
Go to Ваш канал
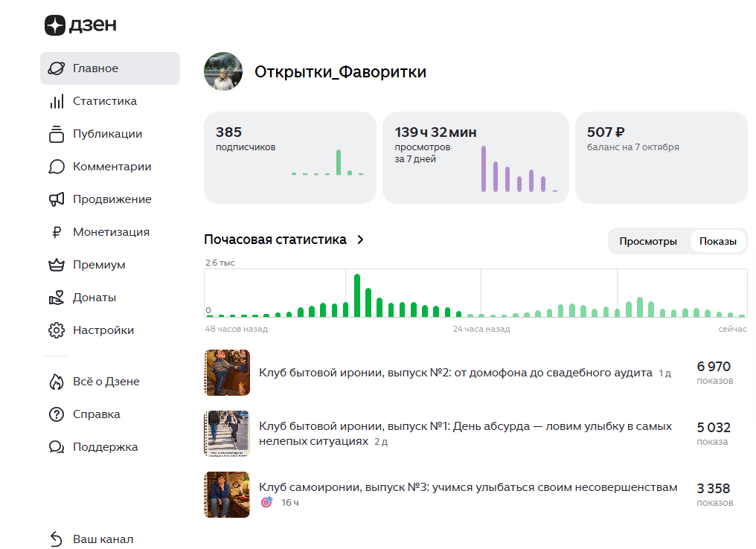click(x=103, y=539)
